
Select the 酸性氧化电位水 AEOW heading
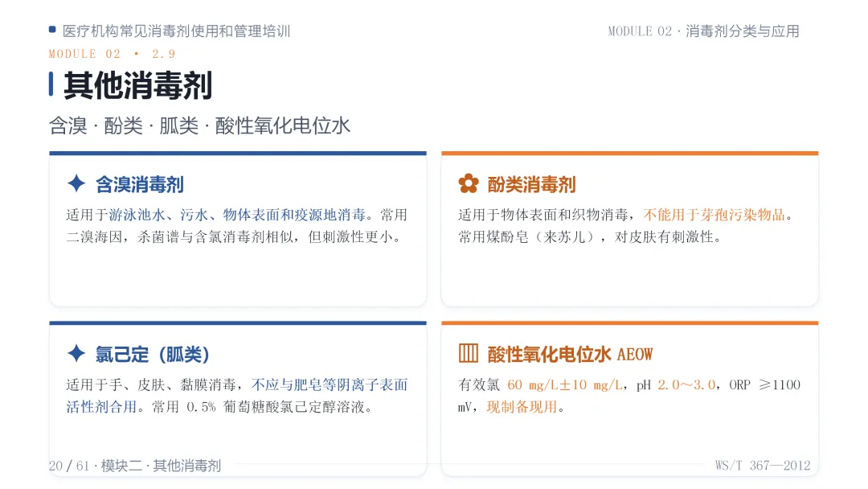coord(570,354)
